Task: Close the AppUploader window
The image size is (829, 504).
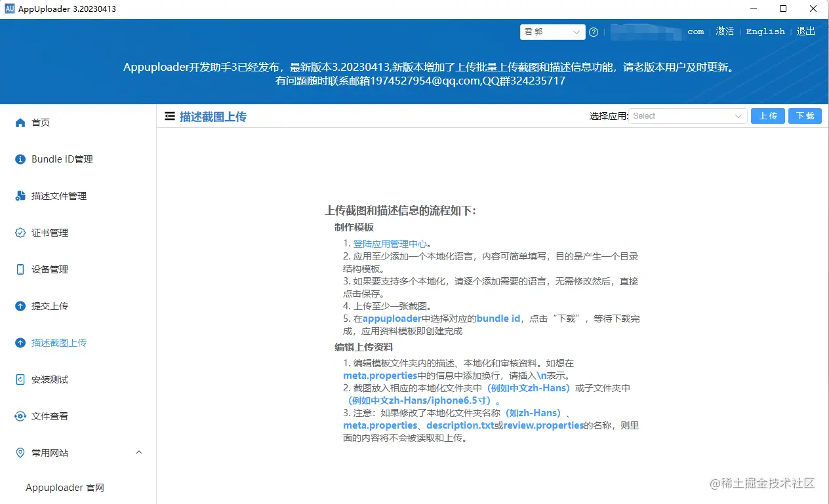Action: (x=813, y=9)
